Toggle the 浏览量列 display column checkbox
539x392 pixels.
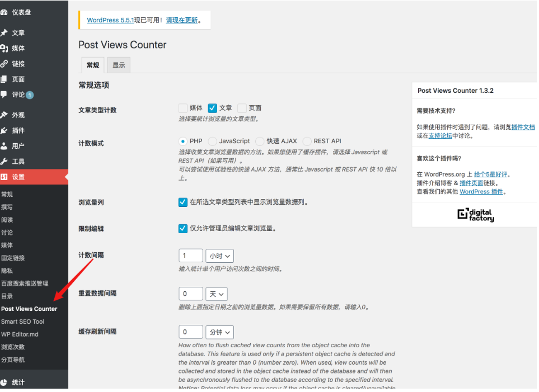click(183, 202)
